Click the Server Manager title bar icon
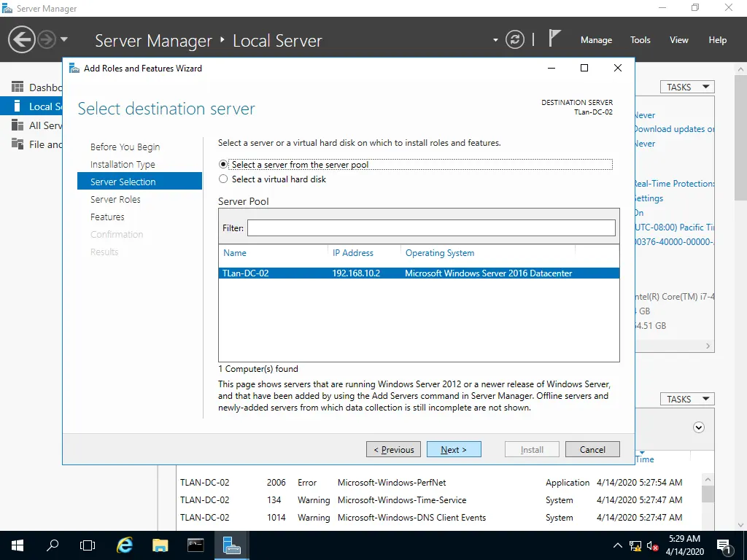 pyautogui.click(x=7, y=8)
